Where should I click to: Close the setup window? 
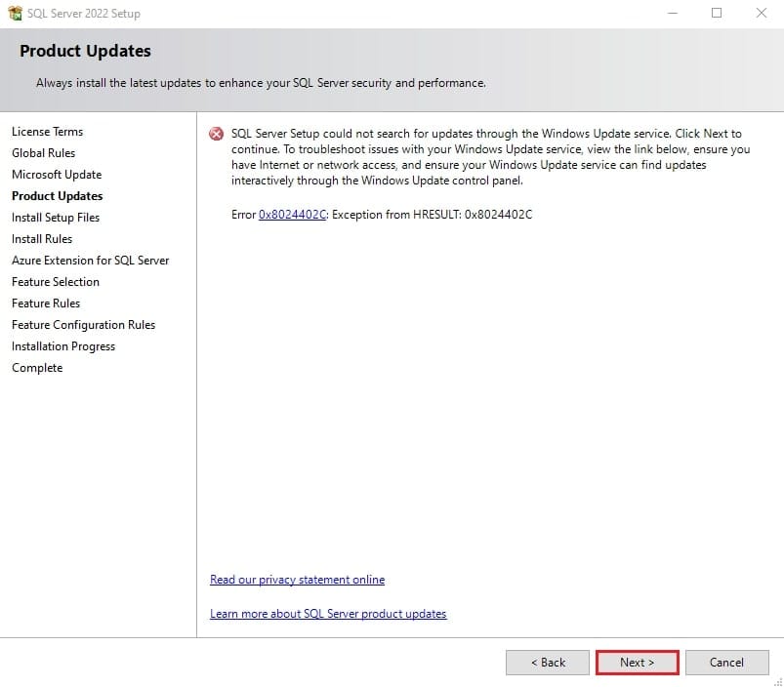click(761, 13)
